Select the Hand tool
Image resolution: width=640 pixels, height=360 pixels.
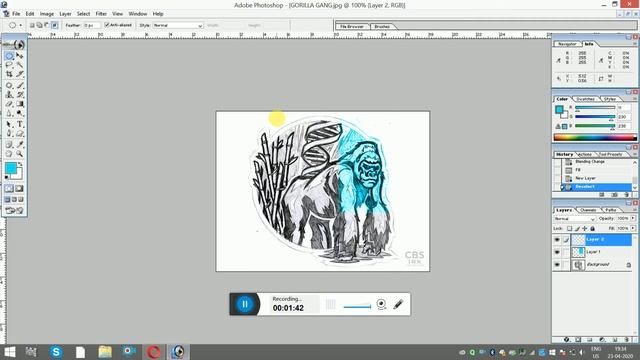click(x=9, y=154)
